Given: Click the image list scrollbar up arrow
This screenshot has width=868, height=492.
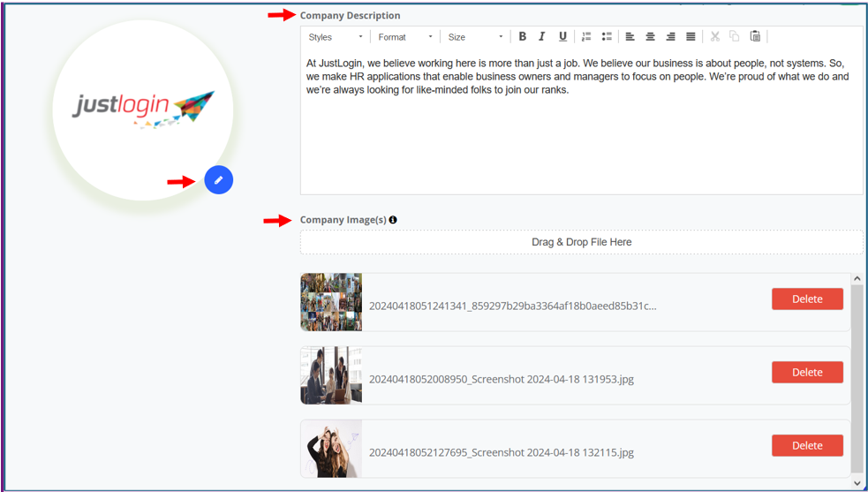Looking at the screenshot, I should click(x=857, y=278).
